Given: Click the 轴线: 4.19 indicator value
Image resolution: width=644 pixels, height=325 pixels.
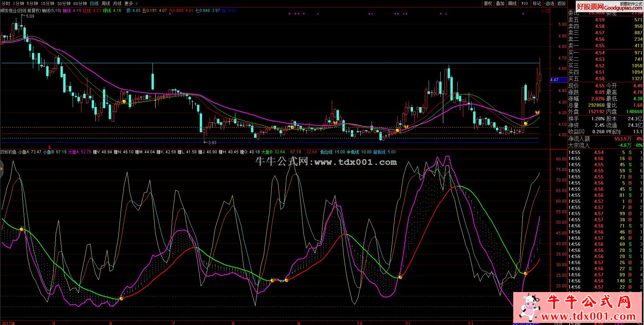Looking at the screenshot, I should (72, 11).
